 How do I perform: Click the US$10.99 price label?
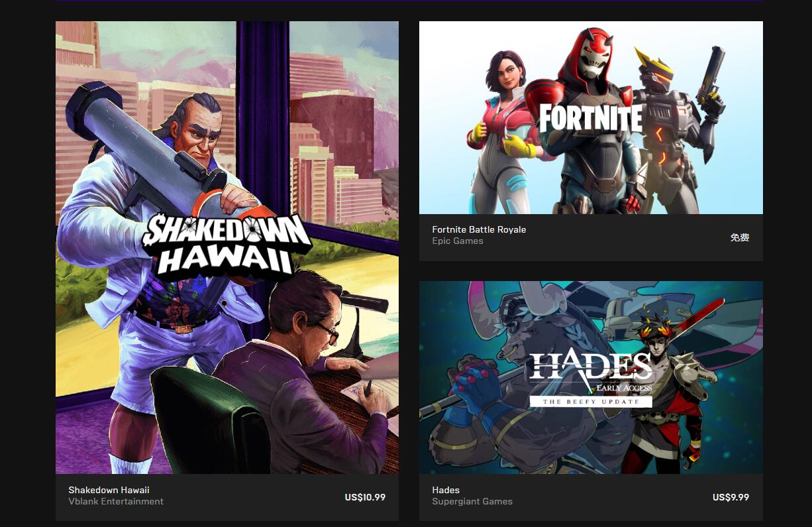tap(365, 497)
